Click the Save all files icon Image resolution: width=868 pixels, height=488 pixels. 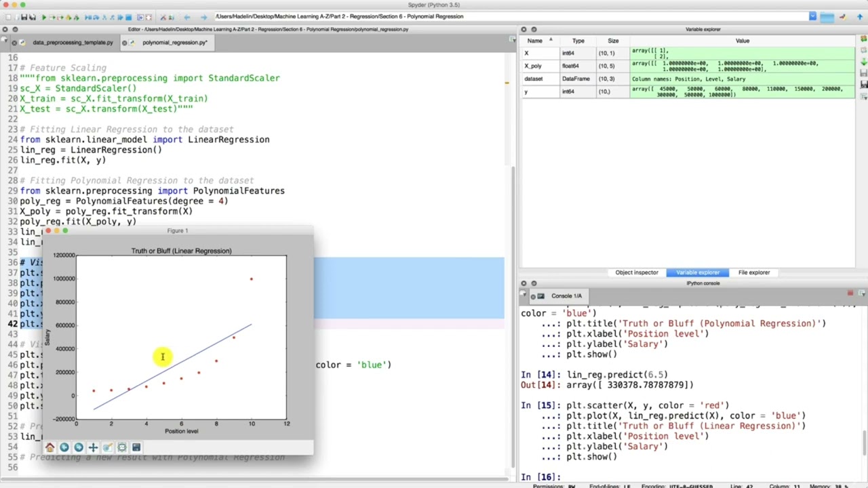pyautogui.click(x=33, y=17)
